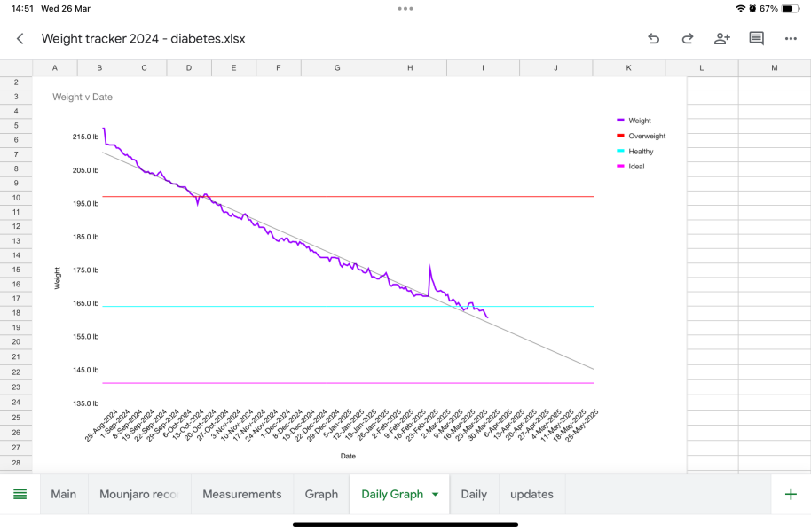Open the Graph sheet tab
811x532 pixels.
(x=321, y=494)
